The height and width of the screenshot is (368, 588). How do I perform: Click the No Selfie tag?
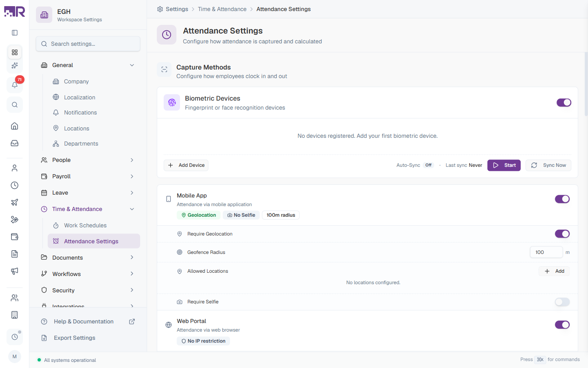(241, 215)
